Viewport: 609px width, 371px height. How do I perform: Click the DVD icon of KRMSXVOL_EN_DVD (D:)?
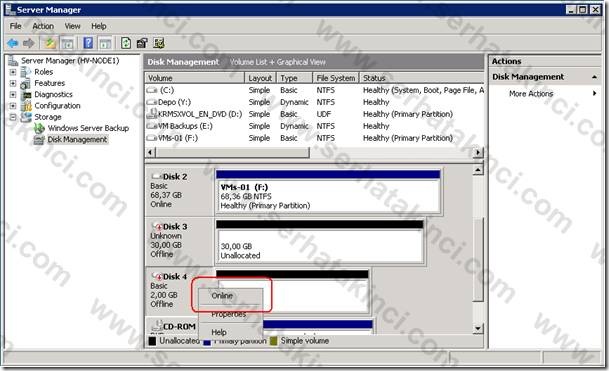(151, 114)
